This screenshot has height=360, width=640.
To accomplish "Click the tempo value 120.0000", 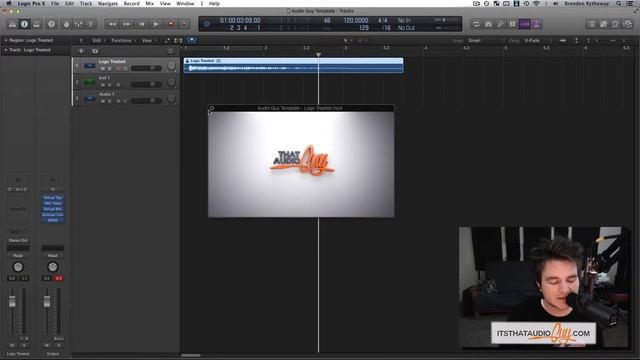I will pos(356,20).
